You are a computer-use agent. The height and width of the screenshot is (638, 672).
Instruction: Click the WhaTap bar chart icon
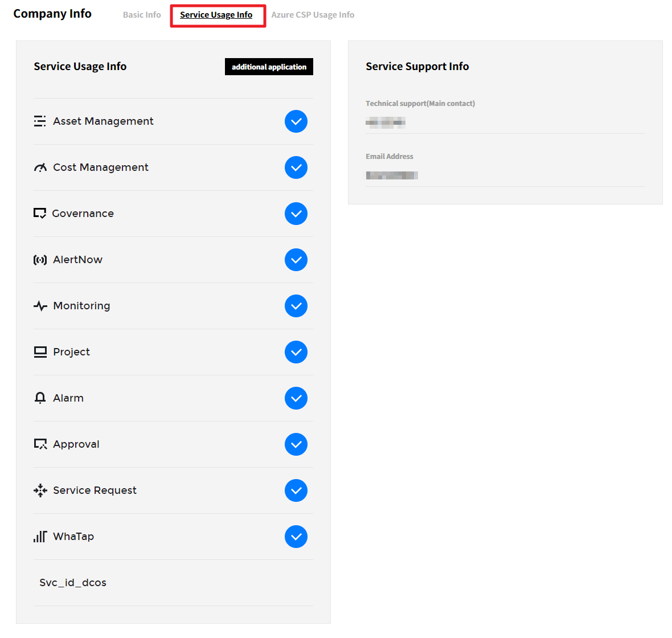pos(40,537)
